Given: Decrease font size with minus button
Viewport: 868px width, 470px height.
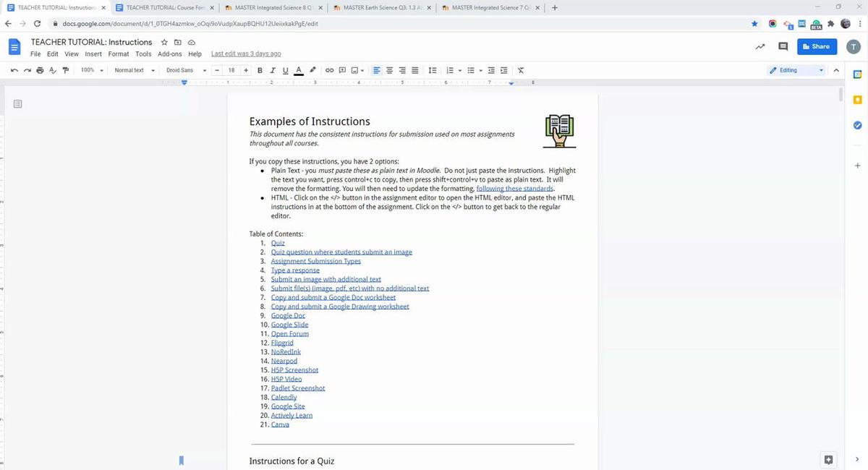Looking at the screenshot, I should point(217,70).
